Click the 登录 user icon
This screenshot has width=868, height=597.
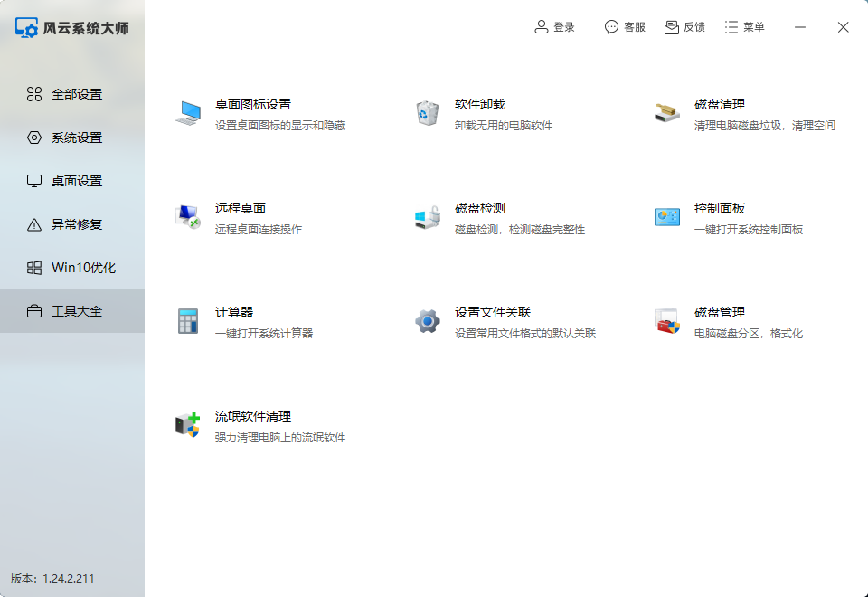pos(541,26)
